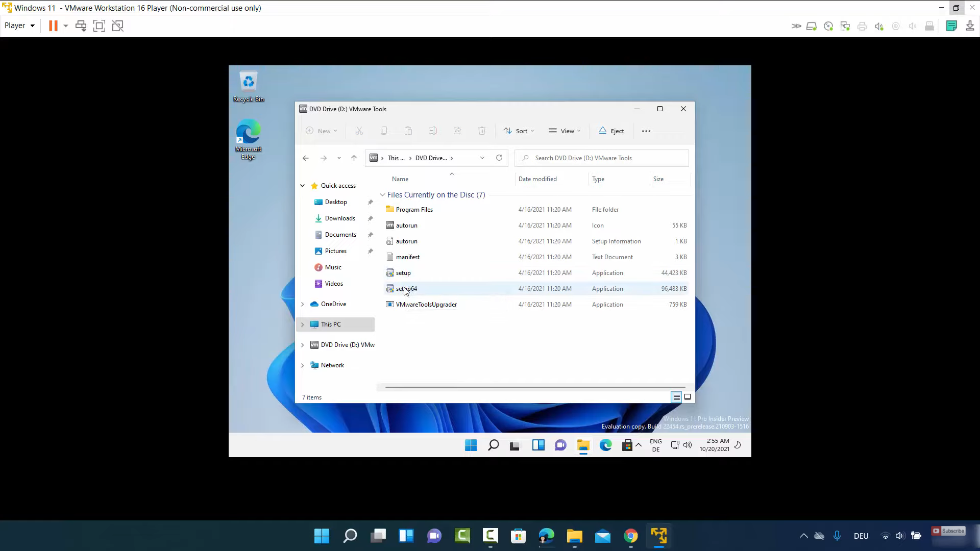Viewport: 980px width, 551px height.
Task: Click Send Ctrl+Alt+Del icon in VMware toolbar
Action: 81,26
